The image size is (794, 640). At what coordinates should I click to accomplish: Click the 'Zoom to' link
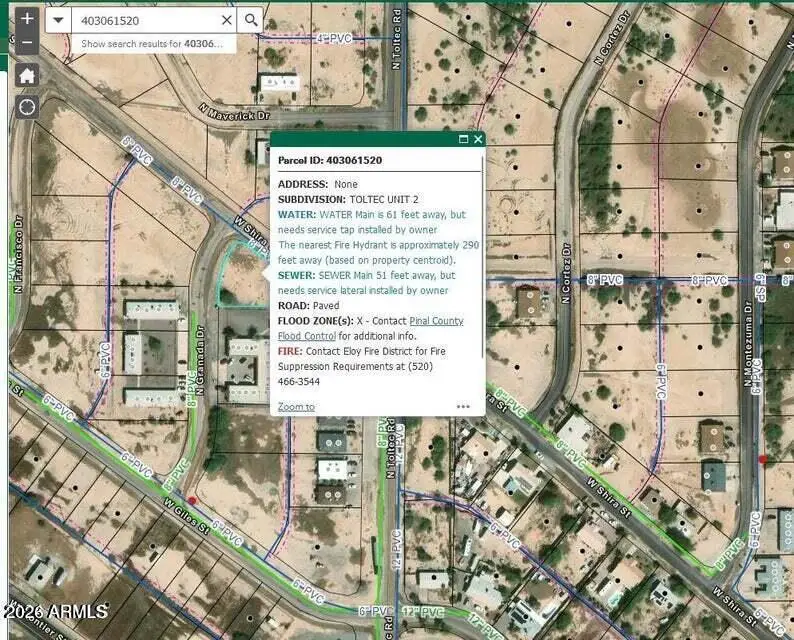[296, 407]
